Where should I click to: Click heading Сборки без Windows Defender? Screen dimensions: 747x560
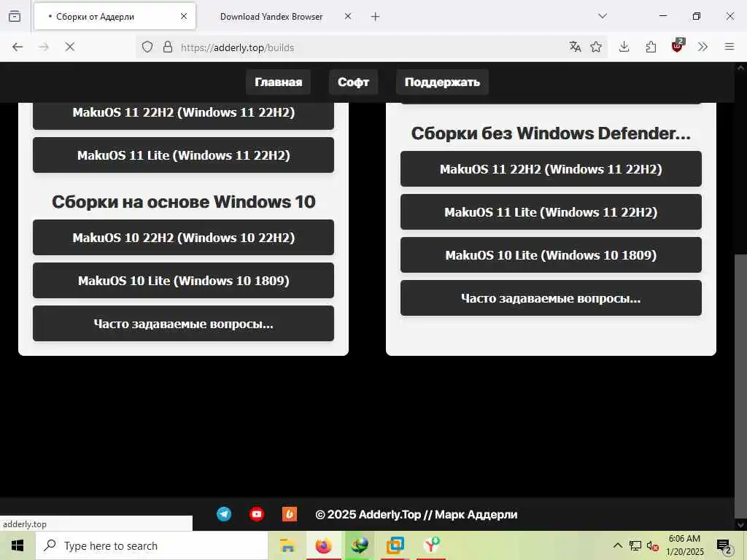tap(551, 133)
